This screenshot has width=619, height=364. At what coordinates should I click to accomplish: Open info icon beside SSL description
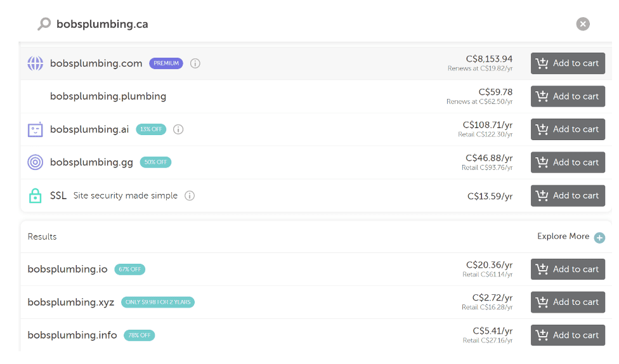(x=189, y=195)
